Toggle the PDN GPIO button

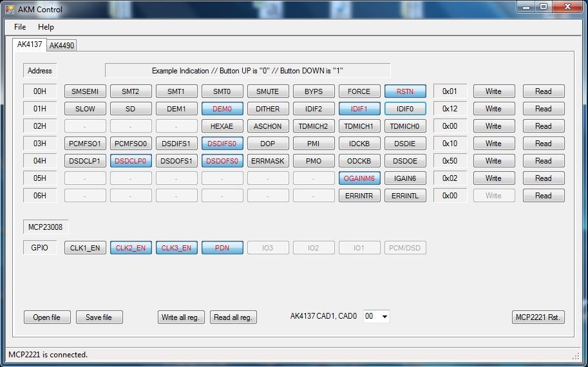pyautogui.click(x=222, y=248)
